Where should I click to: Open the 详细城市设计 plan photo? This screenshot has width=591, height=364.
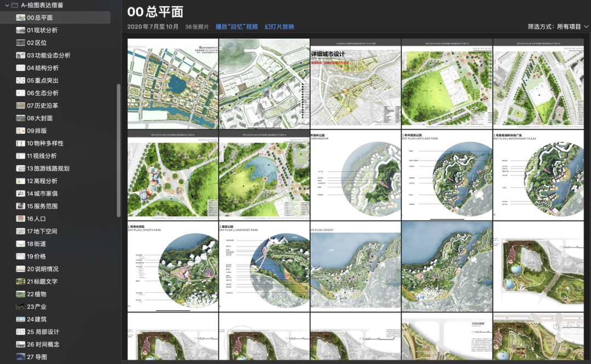point(356,84)
